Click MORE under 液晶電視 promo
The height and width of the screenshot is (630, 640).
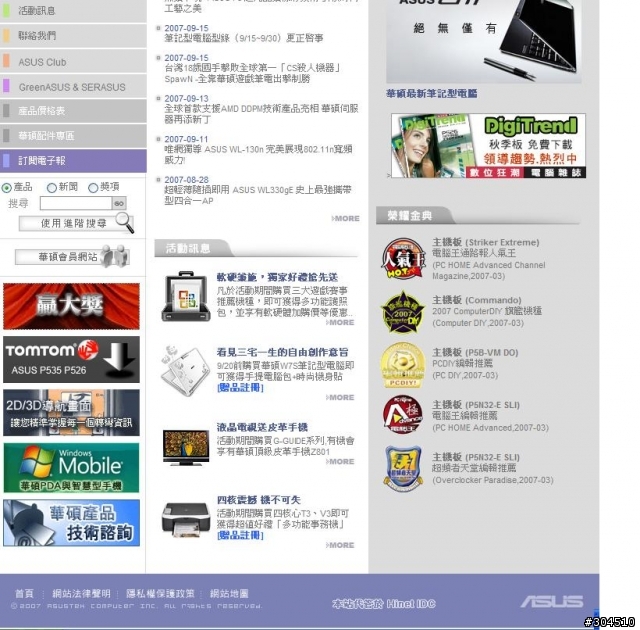click(x=340, y=461)
